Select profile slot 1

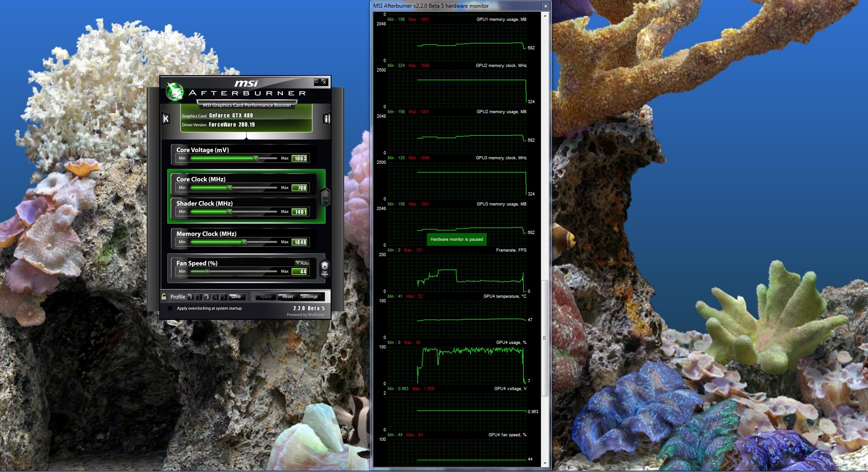[190, 297]
